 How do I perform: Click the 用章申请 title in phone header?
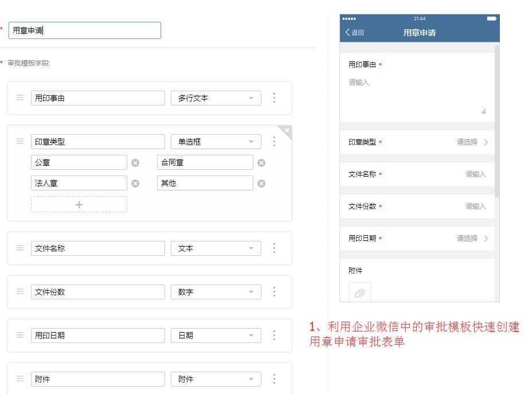pos(420,33)
